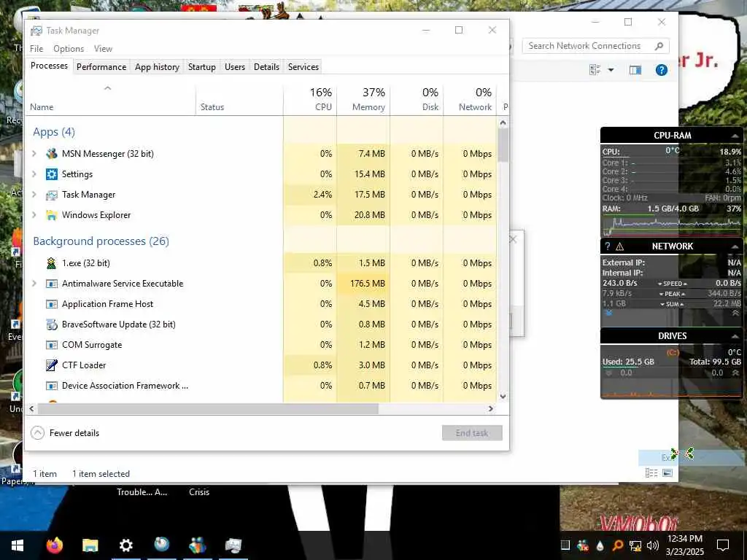This screenshot has height=560, width=747.
Task: Click the Windows Explorer folder icon in list
Action: [x=52, y=215]
